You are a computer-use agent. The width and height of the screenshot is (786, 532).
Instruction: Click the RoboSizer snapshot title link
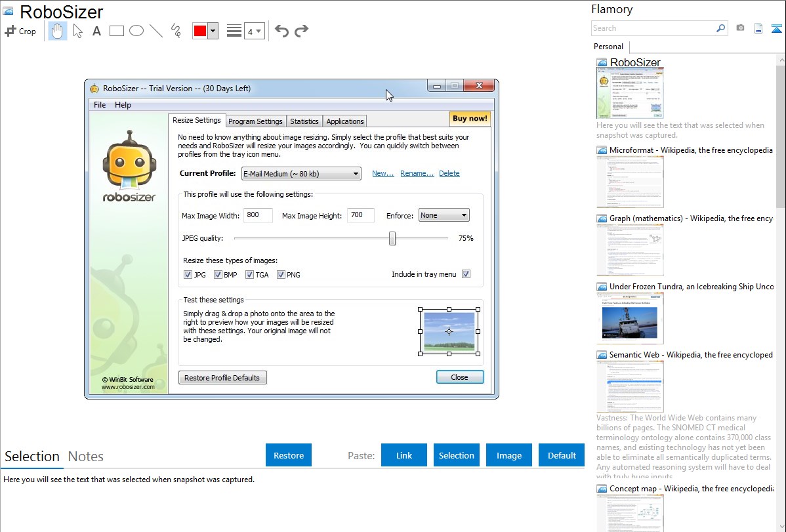[635, 63]
